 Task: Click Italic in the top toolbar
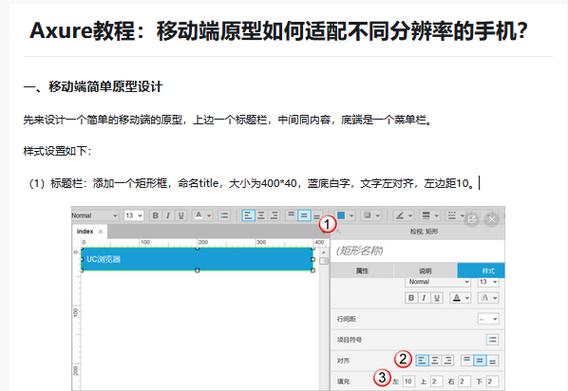(x=168, y=216)
